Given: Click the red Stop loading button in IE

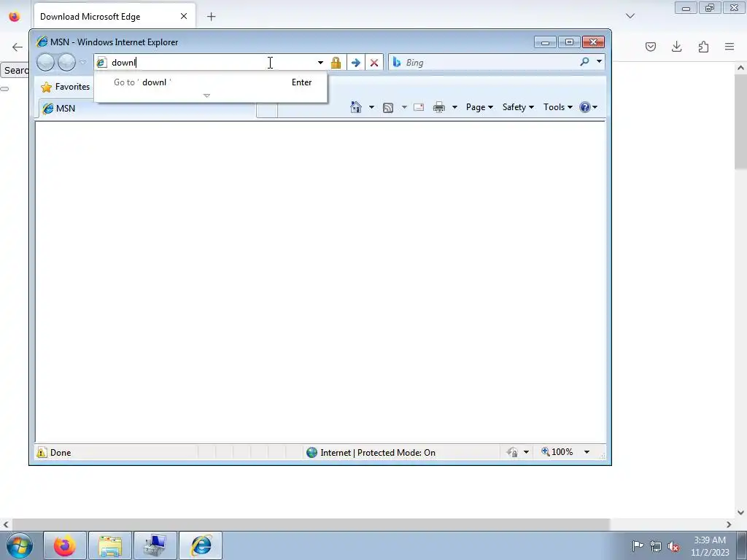Looking at the screenshot, I should [x=374, y=63].
